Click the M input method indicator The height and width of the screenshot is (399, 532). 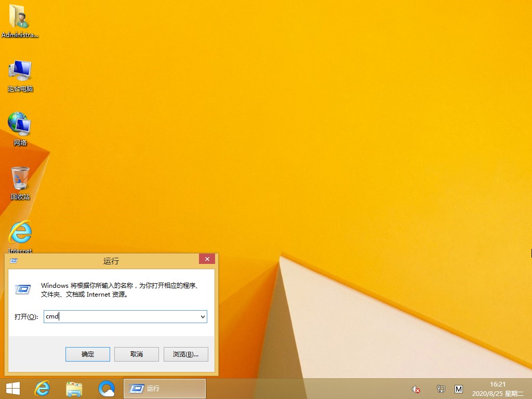[459, 389]
